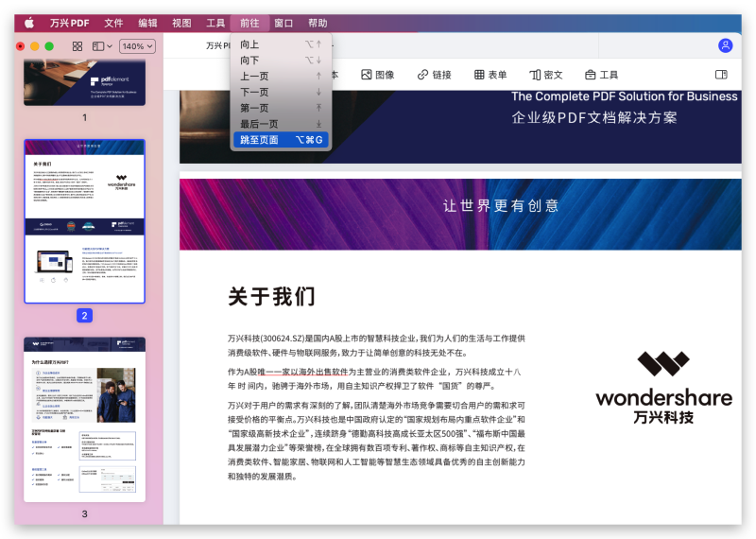Viewport: 756px width, 539px height.
Task: Open the 视图 menu in menu bar
Action: click(x=181, y=23)
